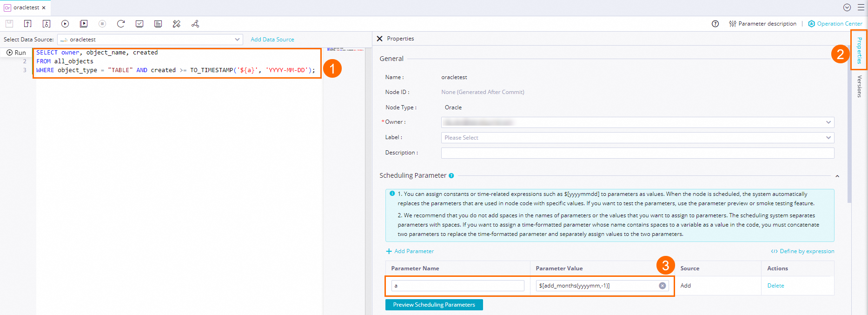This screenshot has height=315, width=868.
Task: Click Run beside the SQL editor gutter
Action: 16,53
